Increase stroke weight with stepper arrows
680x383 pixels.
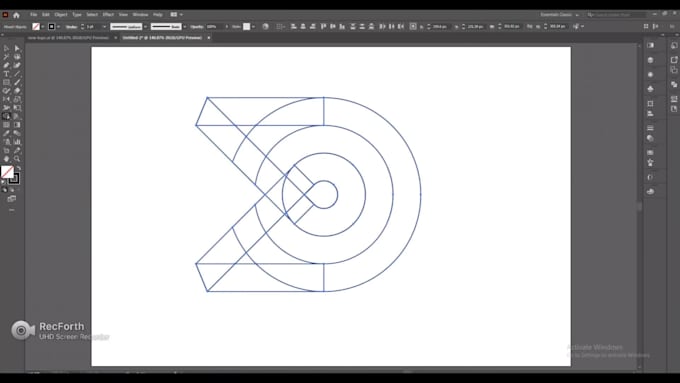[82, 25]
